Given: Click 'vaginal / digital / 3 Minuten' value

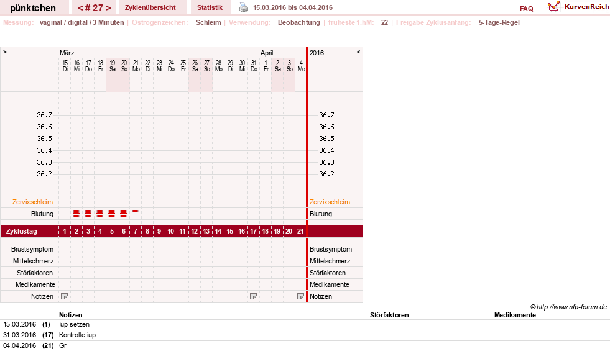Looking at the screenshot, I should click(x=81, y=22).
